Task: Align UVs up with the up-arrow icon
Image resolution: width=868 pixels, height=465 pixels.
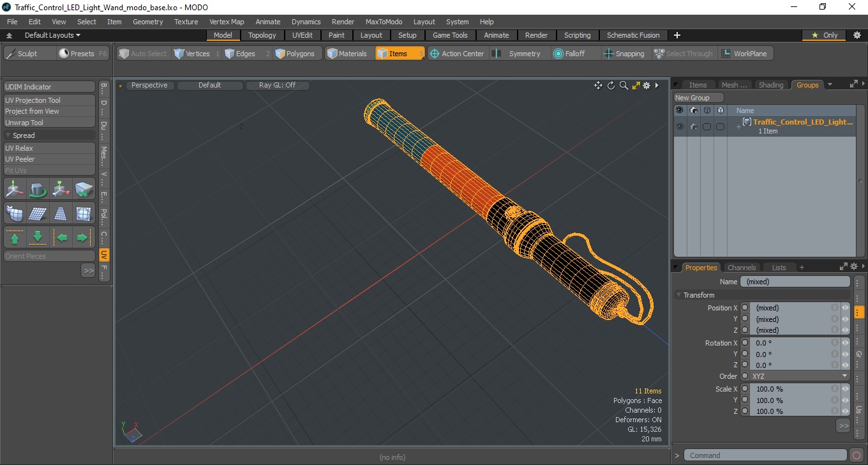Action: 15,238
